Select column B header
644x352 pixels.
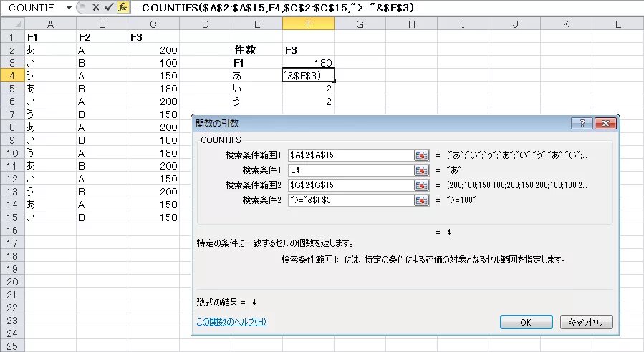[102, 24]
